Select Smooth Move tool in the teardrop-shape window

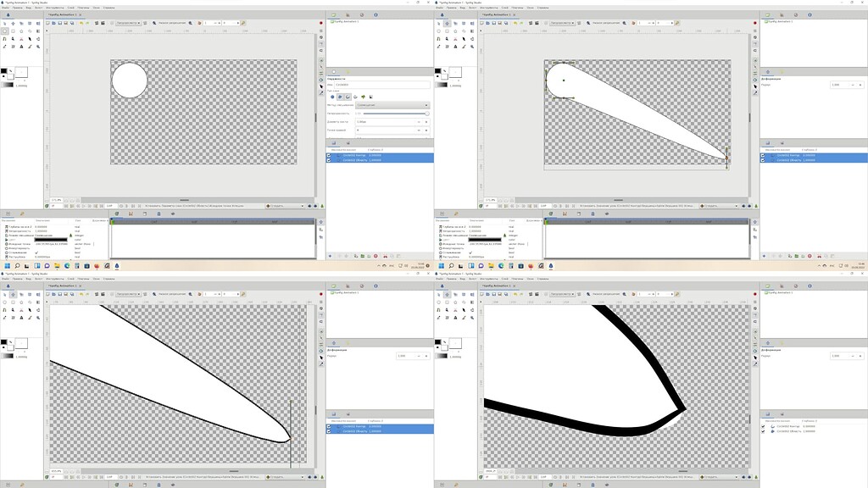(x=447, y=23)
